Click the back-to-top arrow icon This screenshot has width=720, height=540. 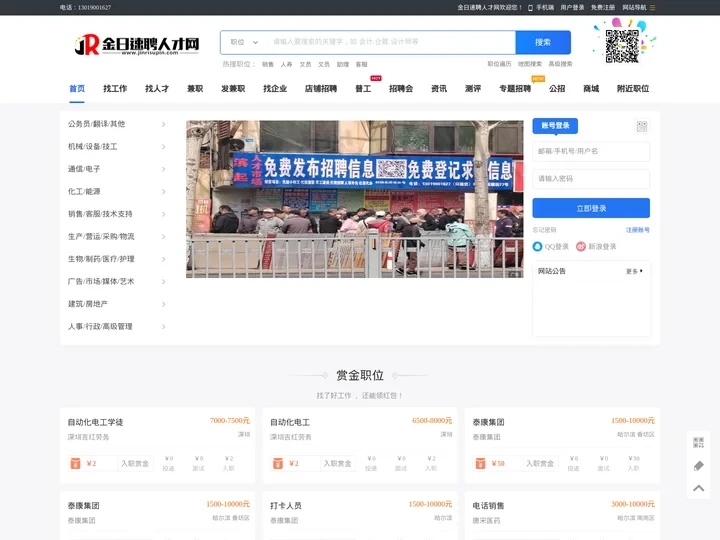[x=698, y=488]
